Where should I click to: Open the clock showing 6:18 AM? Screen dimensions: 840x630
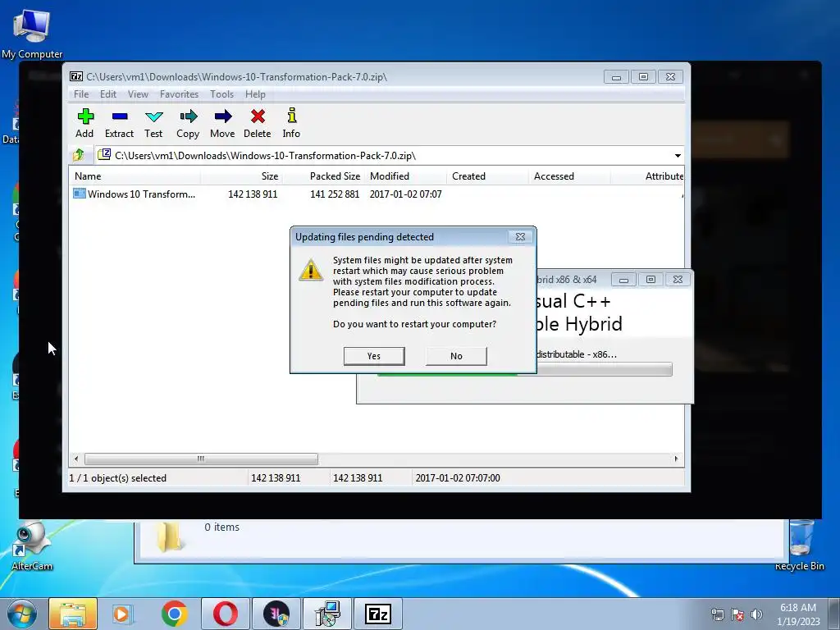pos(798,614)
